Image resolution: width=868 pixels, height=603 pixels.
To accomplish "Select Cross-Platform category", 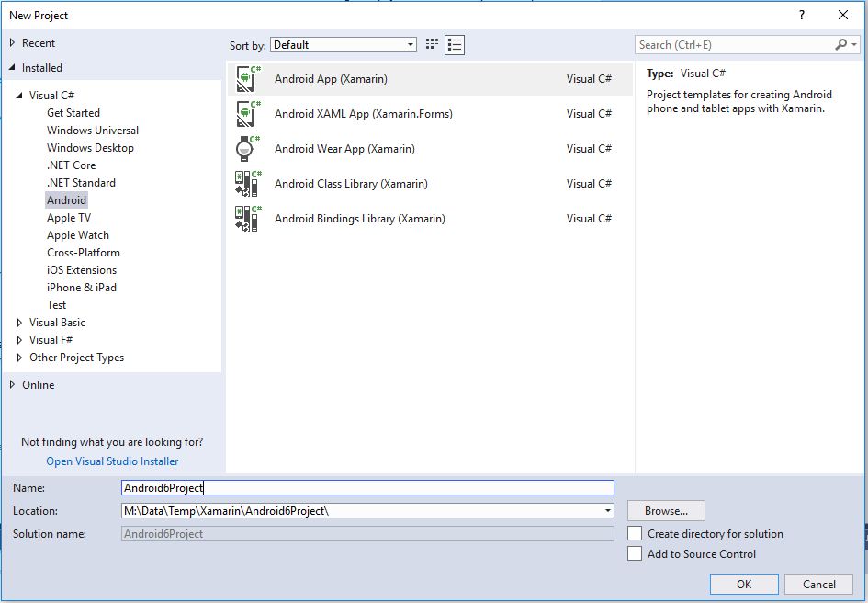I will 83,253.
